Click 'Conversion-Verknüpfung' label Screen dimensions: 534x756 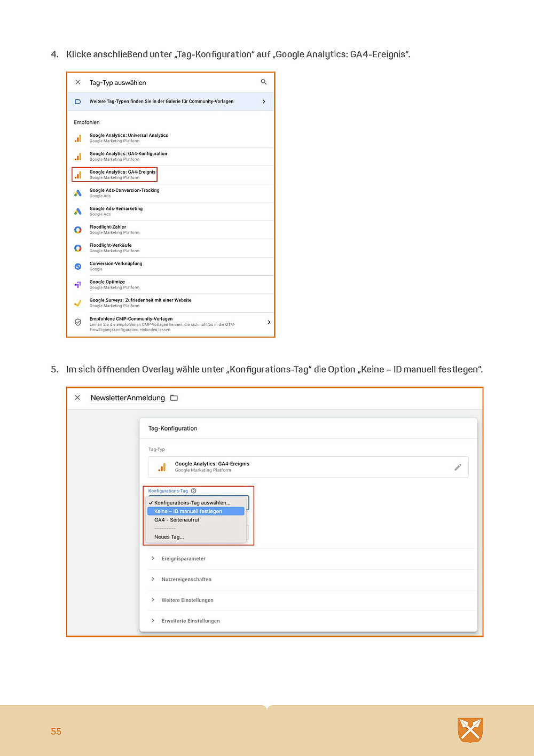(x=116, y=263)
